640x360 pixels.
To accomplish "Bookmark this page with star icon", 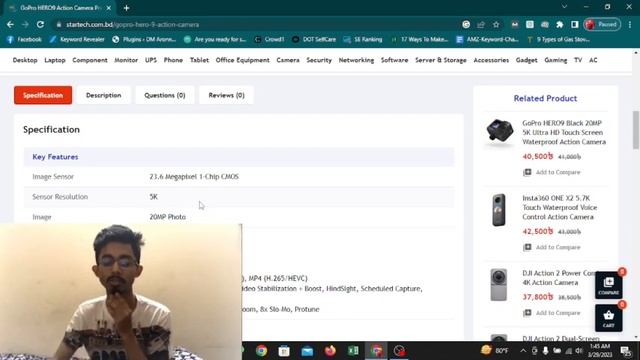I will [496, 24].
